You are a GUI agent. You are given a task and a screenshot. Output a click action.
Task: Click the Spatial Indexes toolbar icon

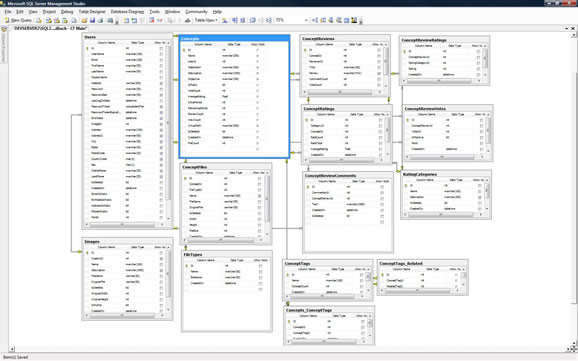354,20
